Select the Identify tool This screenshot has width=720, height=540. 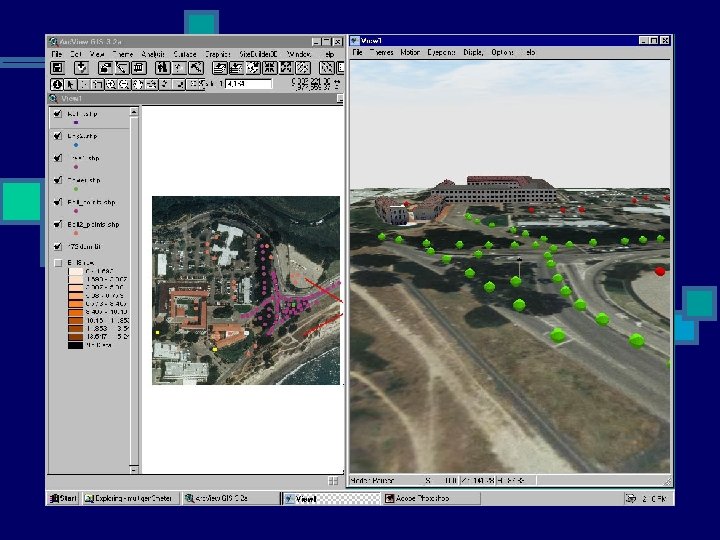coord(58,84)
